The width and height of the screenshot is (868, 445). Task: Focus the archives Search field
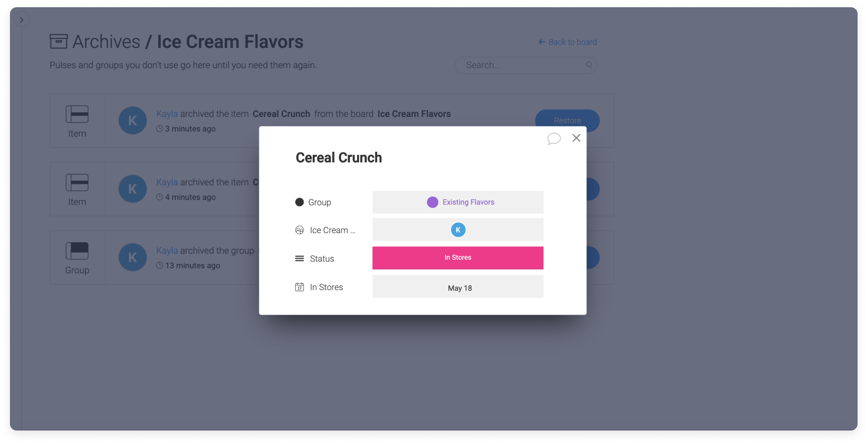click(526, 65)
